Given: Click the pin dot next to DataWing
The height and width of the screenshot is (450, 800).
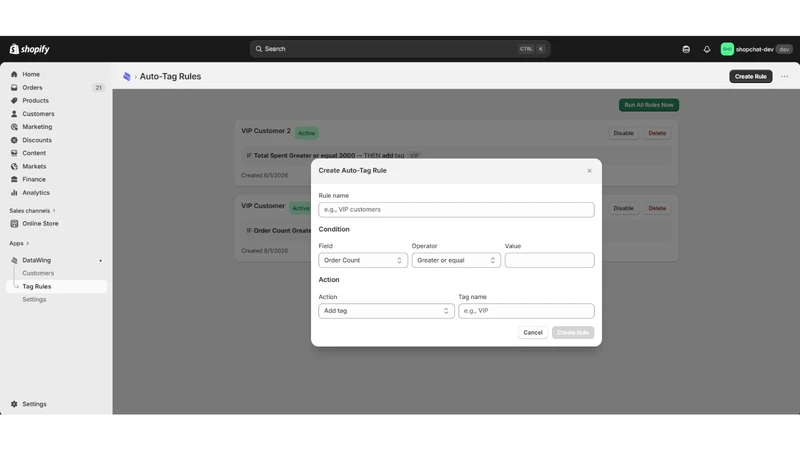Looking at the screenshot, I should coord(101,261).
